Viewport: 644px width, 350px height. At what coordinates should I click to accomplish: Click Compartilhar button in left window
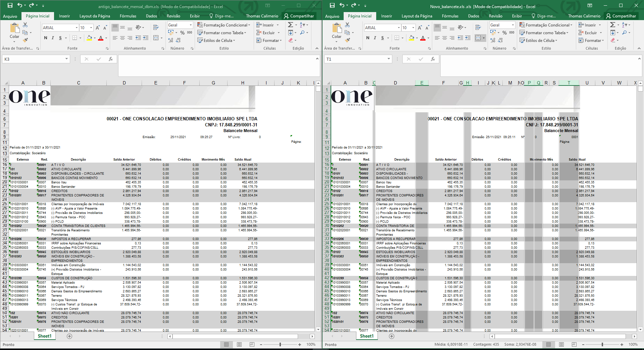coord(299,16)
